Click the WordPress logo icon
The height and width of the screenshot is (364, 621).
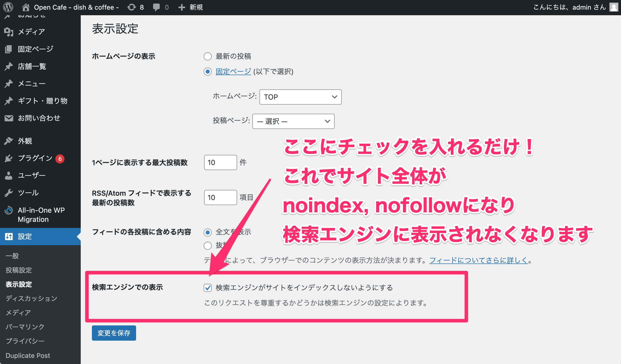click(x=8, y=7)
